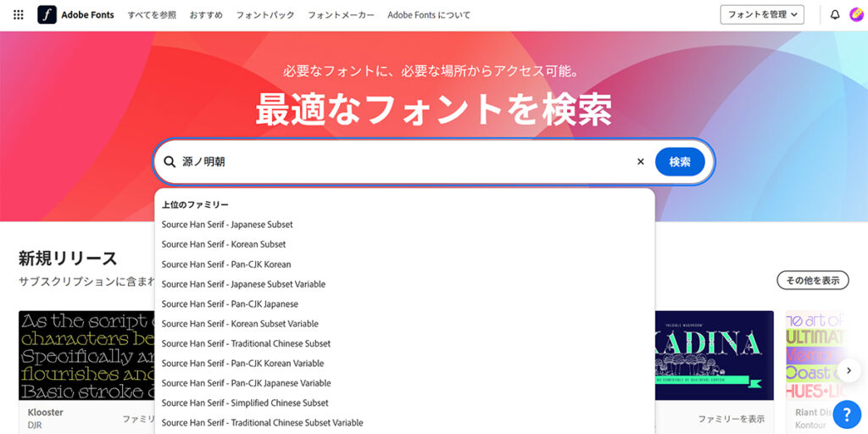Open すべてを参照 menu
The image size is (868, 434).
pyautogui.click(x=152, y=15)
